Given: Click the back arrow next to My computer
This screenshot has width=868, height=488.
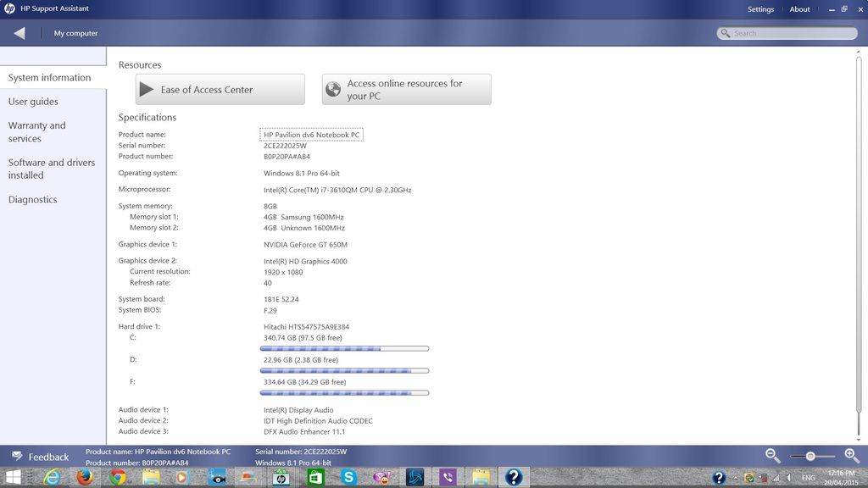Looking at the screenshot, I should [19, 33].
